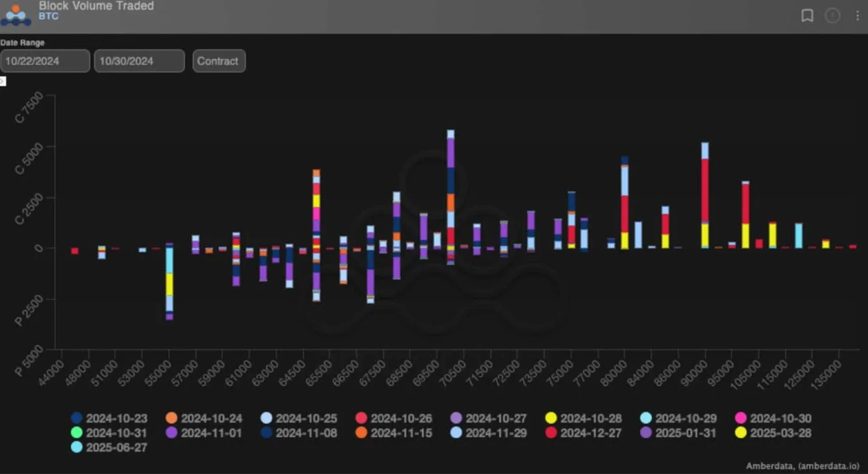Click the "135000" strike axis label

tap(826, 375)
